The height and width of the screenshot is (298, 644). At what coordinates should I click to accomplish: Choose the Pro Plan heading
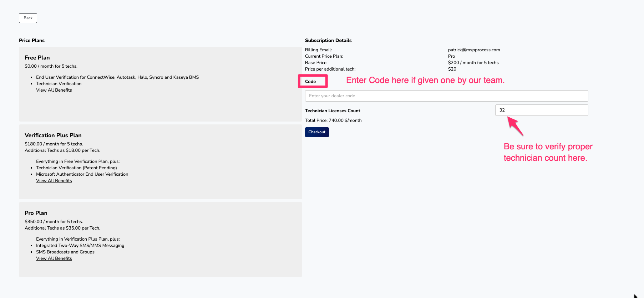[x=36, y=213]
